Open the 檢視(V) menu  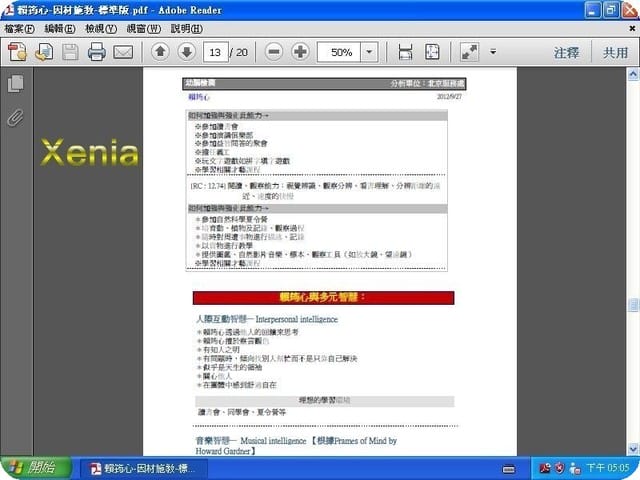101,29
